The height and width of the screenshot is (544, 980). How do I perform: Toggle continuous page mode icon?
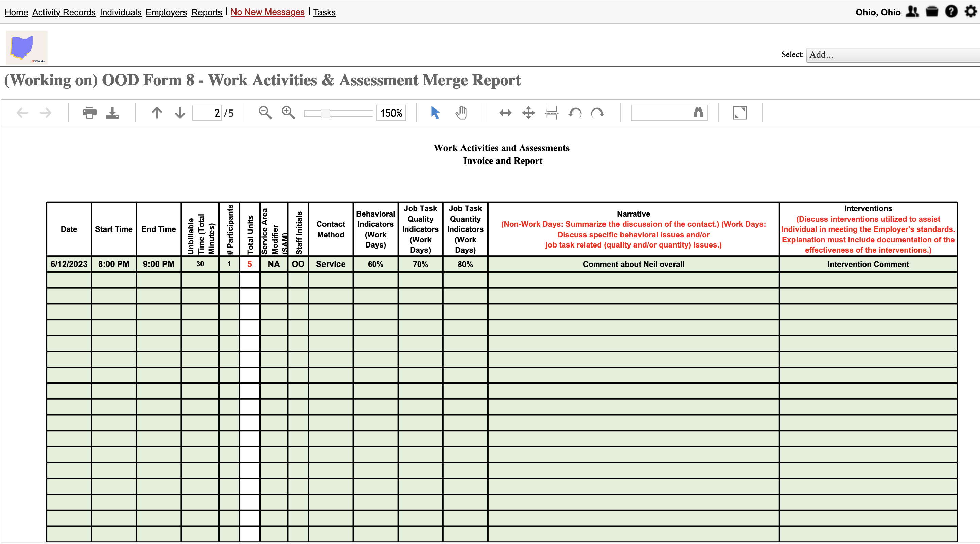551,113
